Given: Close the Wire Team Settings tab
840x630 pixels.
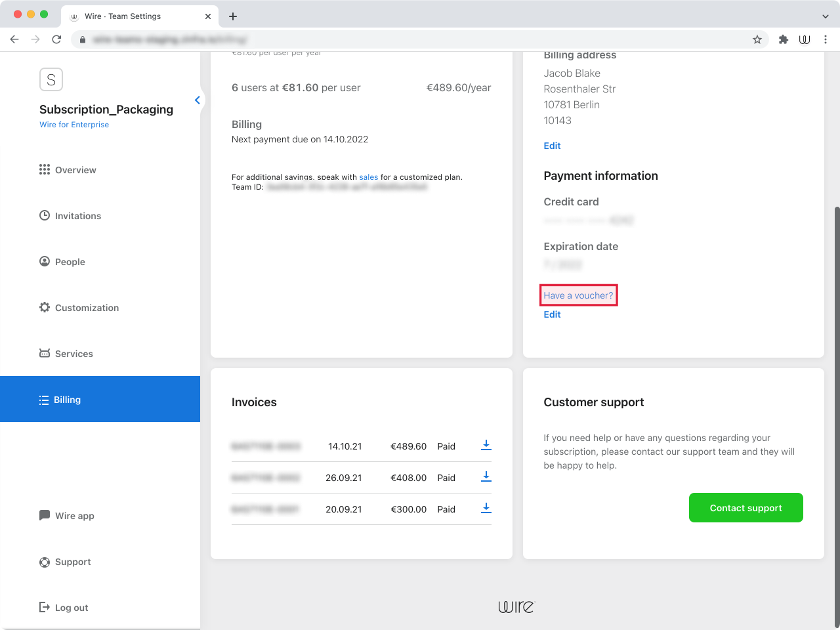Looking at the screenshot, I should tap(208, 16).
